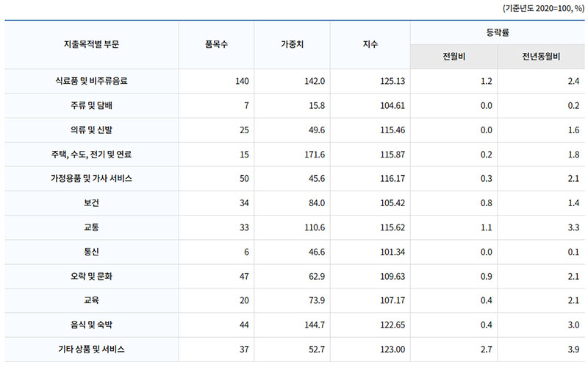Click index value 122.65

click(x=392, y=325)
